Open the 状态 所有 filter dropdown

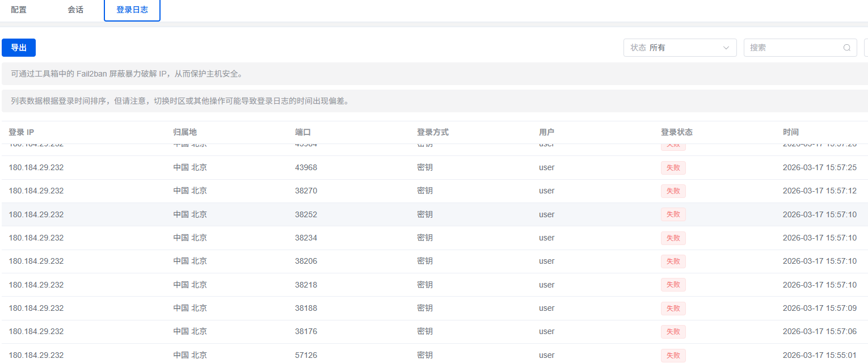coord(679,48)
